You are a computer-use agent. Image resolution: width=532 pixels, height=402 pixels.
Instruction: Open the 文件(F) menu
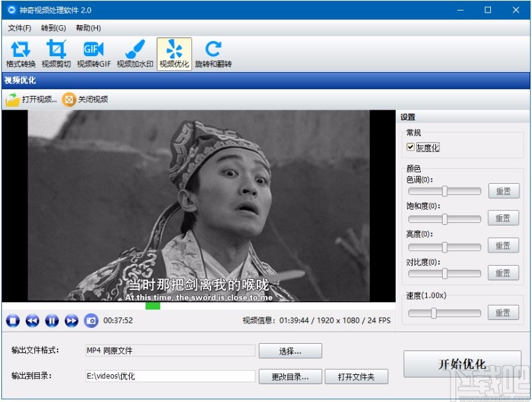tap(19, 28)
